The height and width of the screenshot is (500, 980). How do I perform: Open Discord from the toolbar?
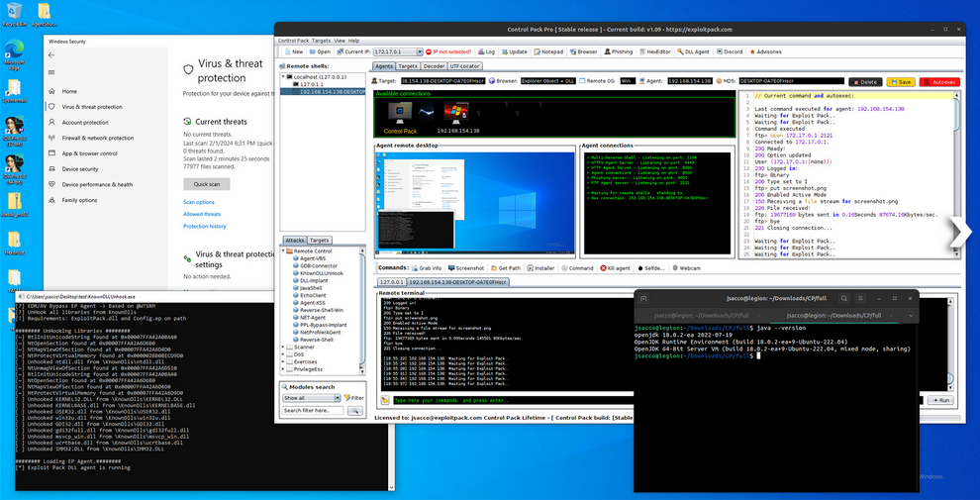pyautogui.click(x=730, y=51)
